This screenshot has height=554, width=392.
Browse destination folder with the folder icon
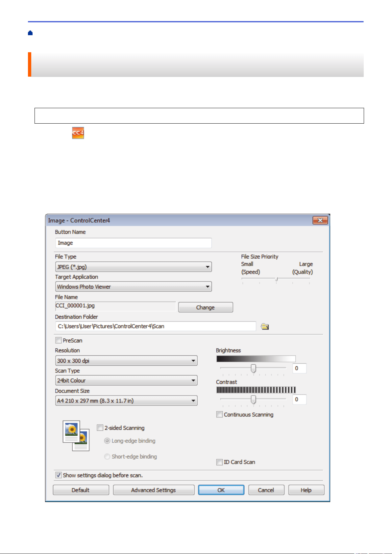(265, 326)
